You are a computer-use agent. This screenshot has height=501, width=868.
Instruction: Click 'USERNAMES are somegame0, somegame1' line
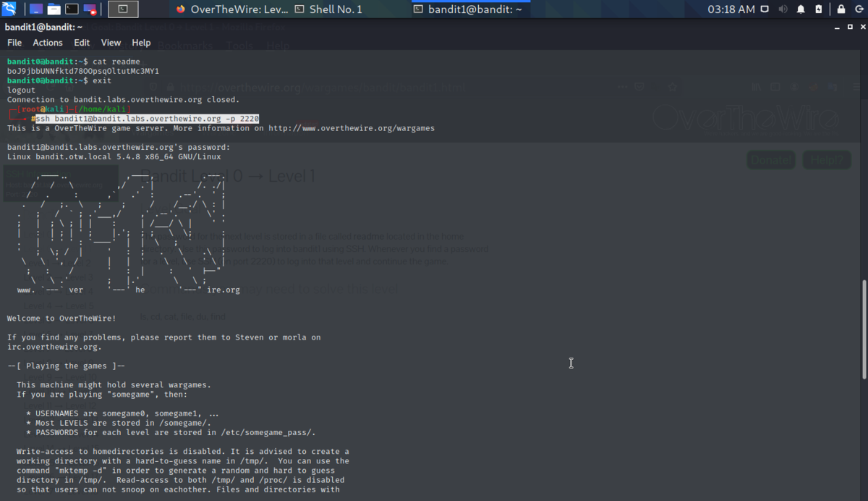[122, 413]
